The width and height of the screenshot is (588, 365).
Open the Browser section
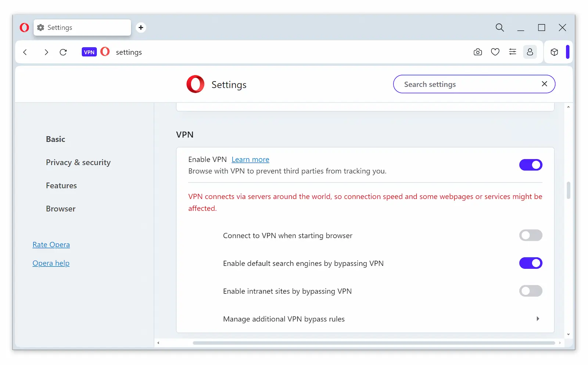[61, 209]
